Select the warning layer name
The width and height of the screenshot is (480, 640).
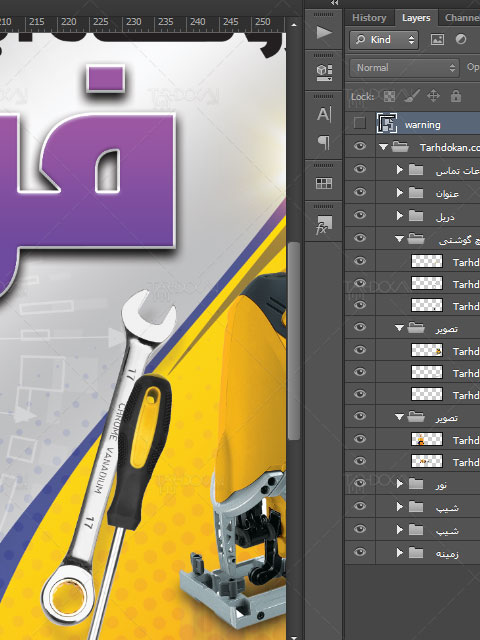pos(422,124)
